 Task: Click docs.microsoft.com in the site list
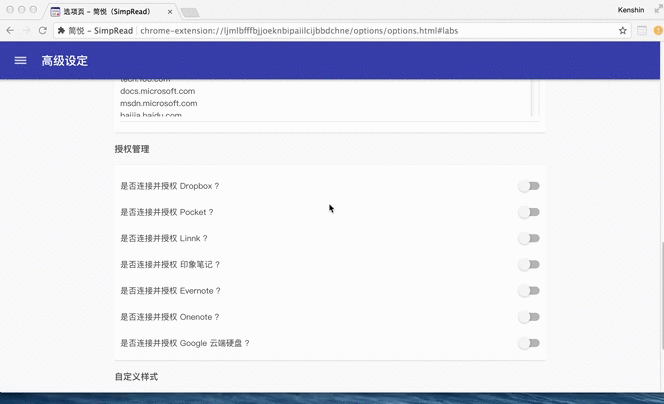[x=158, y=91]
